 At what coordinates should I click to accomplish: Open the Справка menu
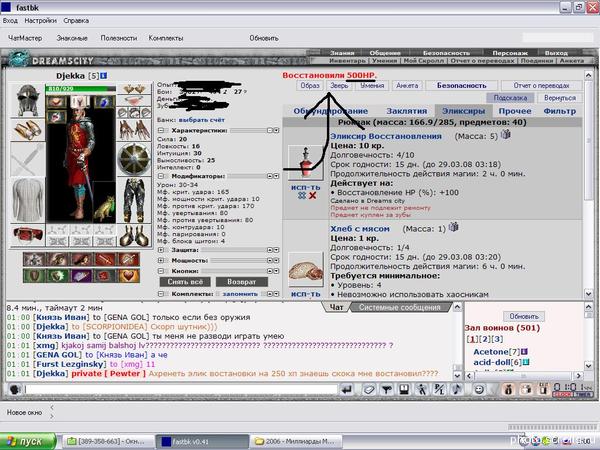(x=76, y=21)
